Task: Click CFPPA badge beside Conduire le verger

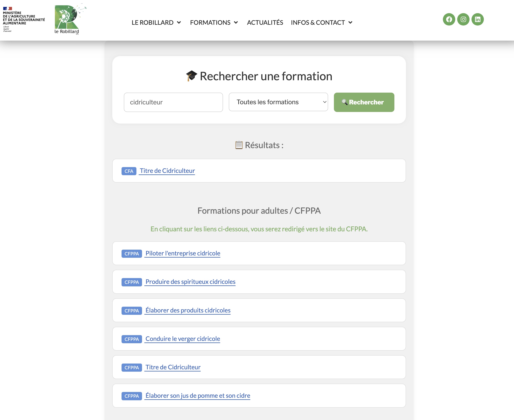Action: tap(132, 339)
